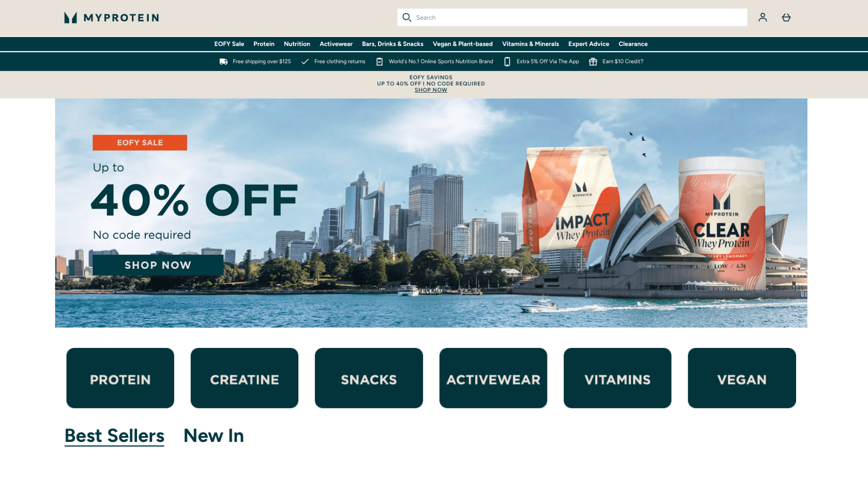Select the Best Sellers tab
Screen dimensions: 868x488
point(114,436)
